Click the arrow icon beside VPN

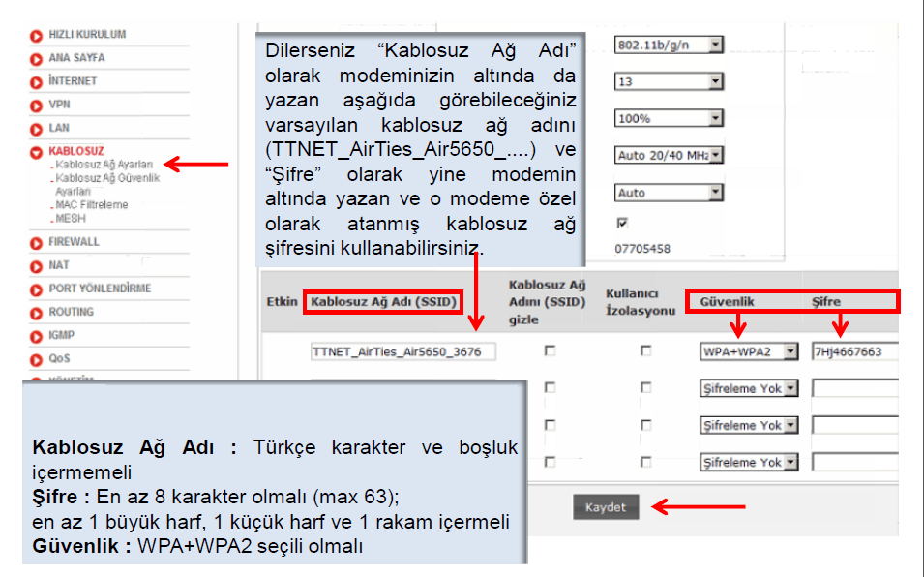coord(37,106)
